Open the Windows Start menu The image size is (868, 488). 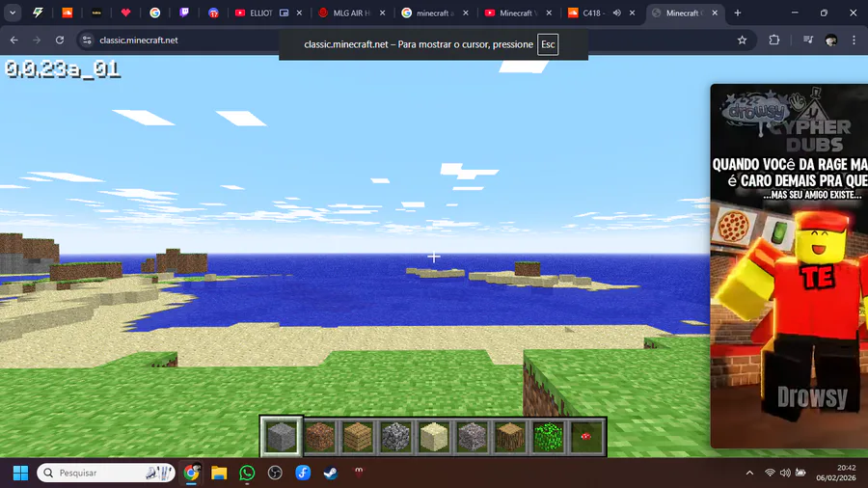click(20, 473)
